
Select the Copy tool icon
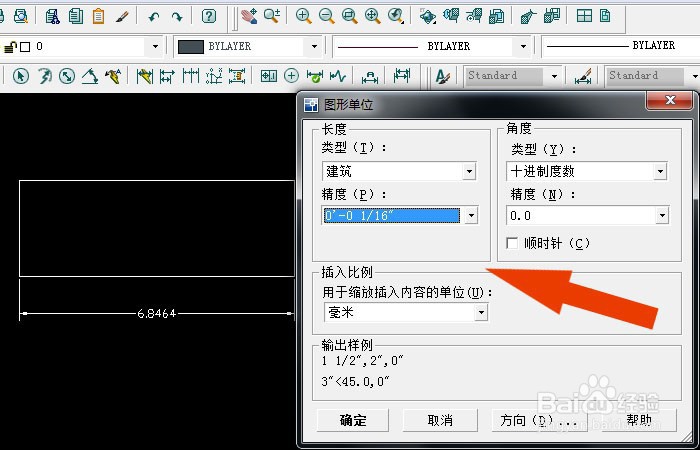pos(76,17)
